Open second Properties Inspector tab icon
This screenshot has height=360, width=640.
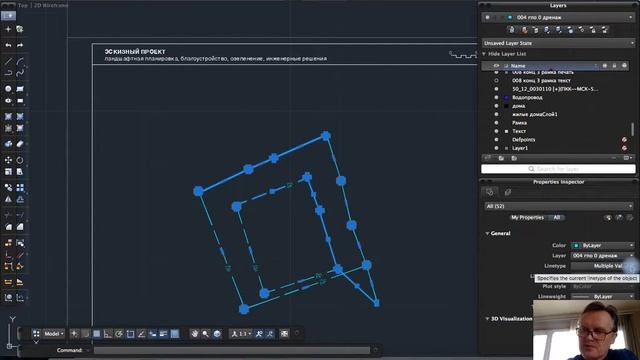tap(508, 192)
